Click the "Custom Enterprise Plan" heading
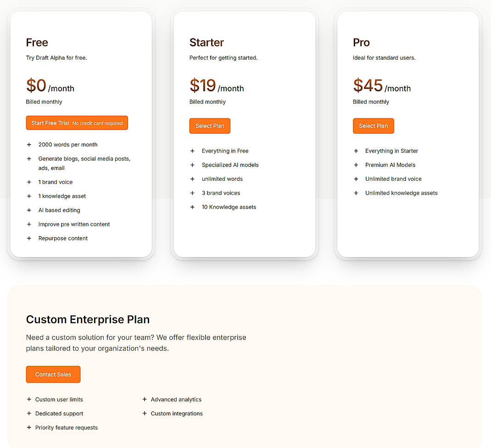The image size is (491, 448). point(88,319)
